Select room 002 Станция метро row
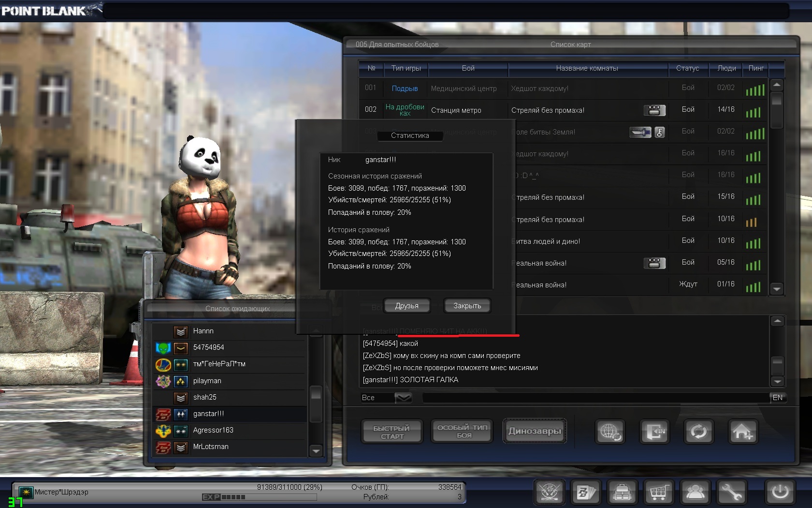812x508 pixels. [x=563, y=110]
